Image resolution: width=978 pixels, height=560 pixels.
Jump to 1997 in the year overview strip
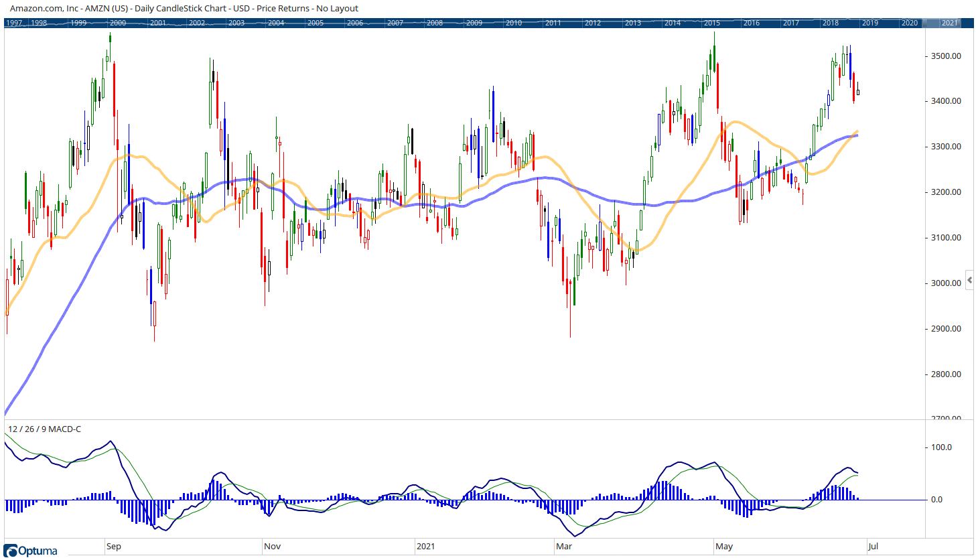(13, 23)
